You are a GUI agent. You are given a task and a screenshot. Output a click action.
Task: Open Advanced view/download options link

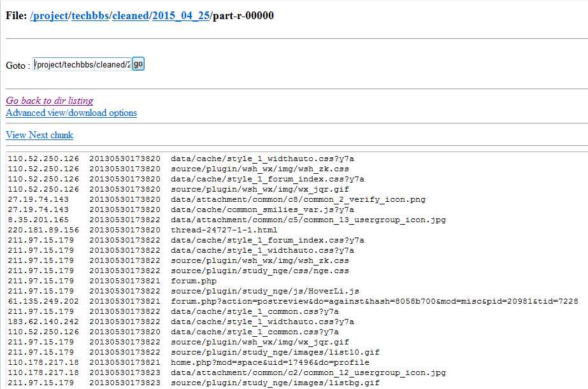71,113
